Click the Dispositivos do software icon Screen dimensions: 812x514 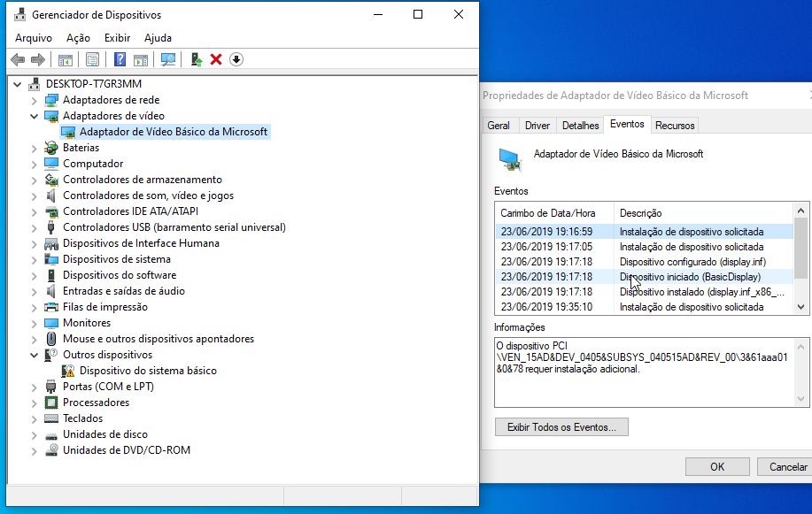[50, 275]
